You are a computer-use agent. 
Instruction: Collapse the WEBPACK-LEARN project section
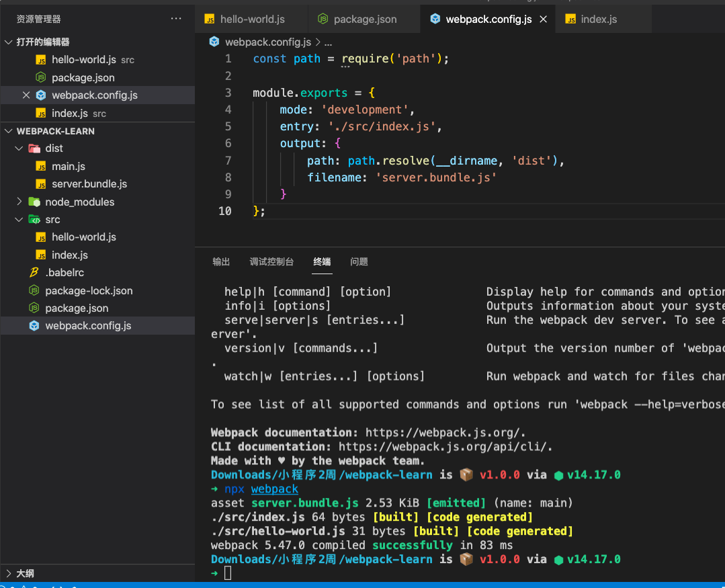9,131
